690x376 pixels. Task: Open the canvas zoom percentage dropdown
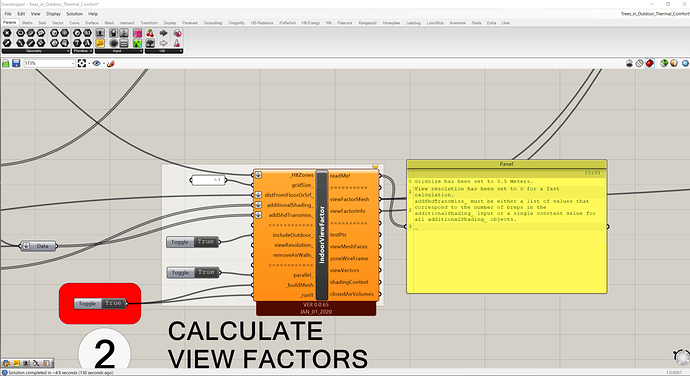coord(73,63)
